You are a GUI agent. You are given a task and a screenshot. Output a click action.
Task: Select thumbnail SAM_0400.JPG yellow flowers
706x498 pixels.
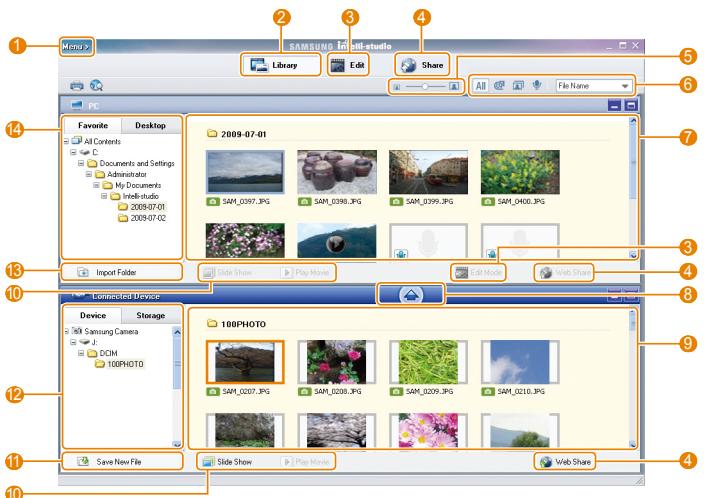pos(520,172)
